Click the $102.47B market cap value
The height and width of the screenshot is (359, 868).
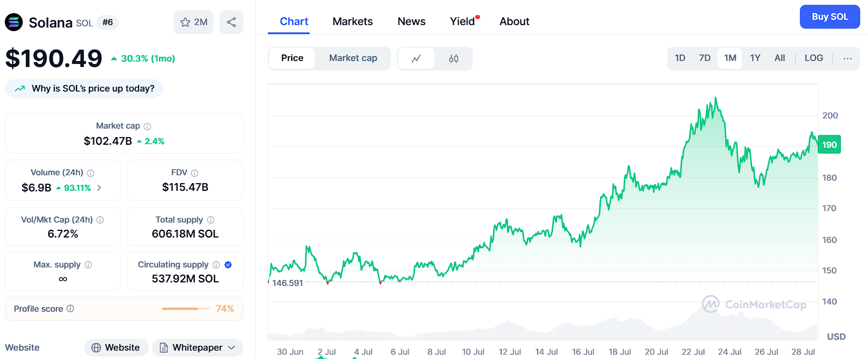coord(108,141)
